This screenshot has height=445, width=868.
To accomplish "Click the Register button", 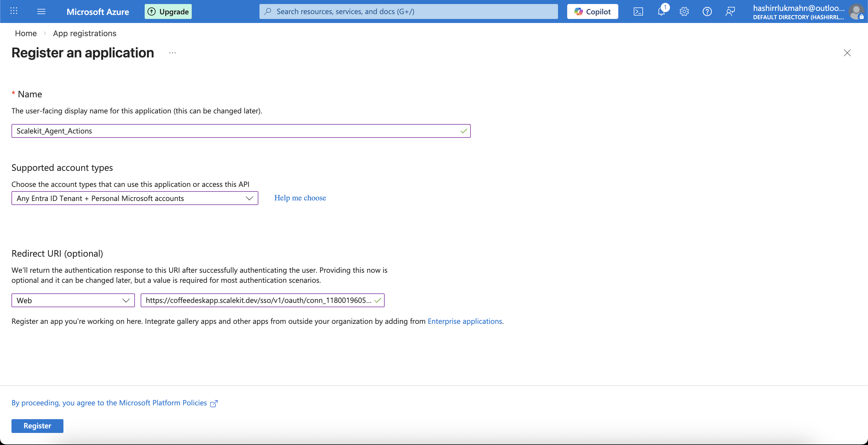I will pos(37,426).
